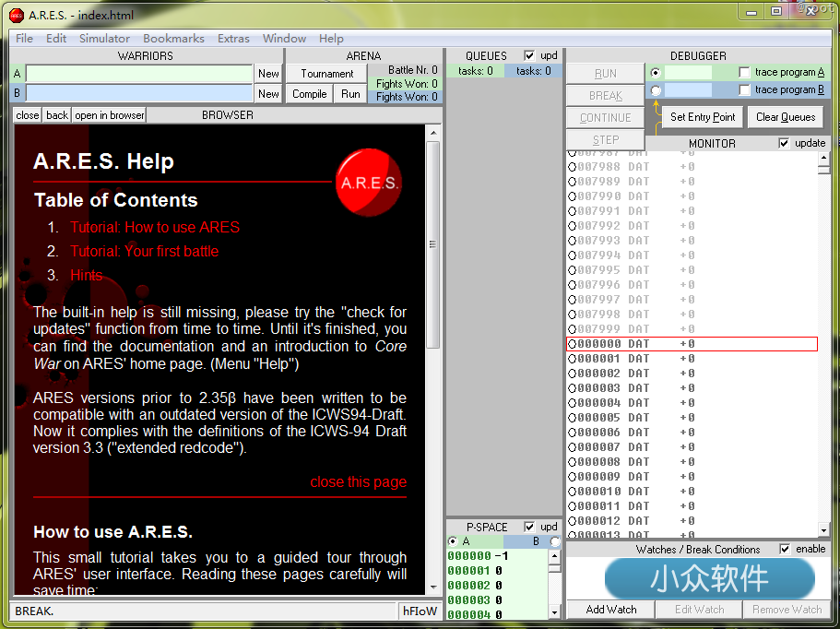
Task: Click the hFloW status bar label
Action: [x=420, y=611]
